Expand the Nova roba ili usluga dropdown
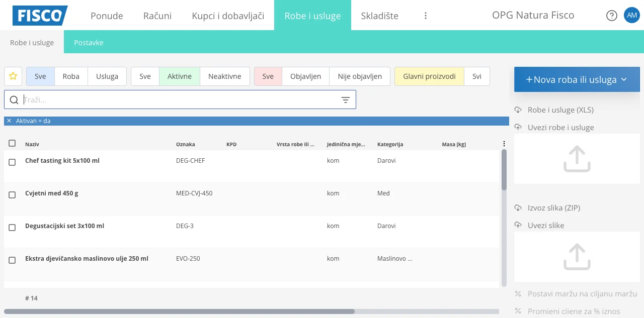This screenshot has height=318, width=644. (624, 79)
